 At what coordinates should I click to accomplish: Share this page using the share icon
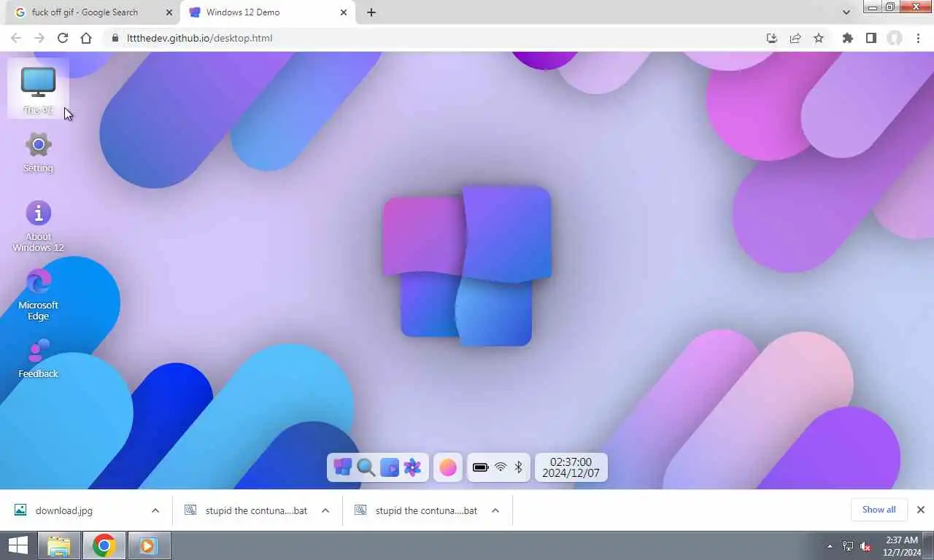[x=795, y=38]
